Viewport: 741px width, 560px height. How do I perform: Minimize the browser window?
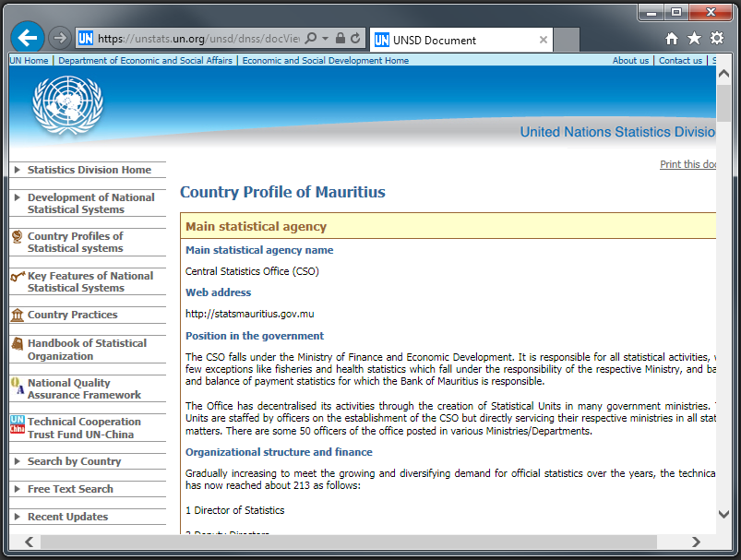click(651, 13)
